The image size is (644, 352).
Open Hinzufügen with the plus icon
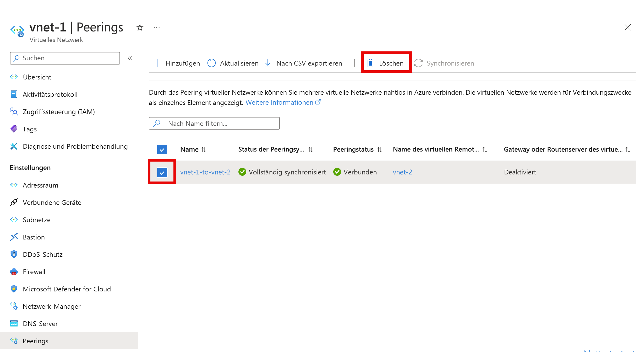tap(157, 63)
